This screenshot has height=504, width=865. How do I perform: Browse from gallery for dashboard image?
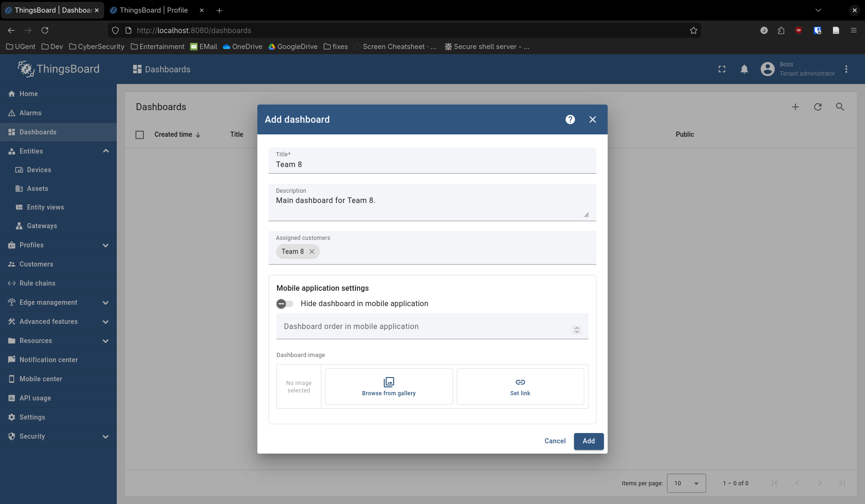point(389,386)
